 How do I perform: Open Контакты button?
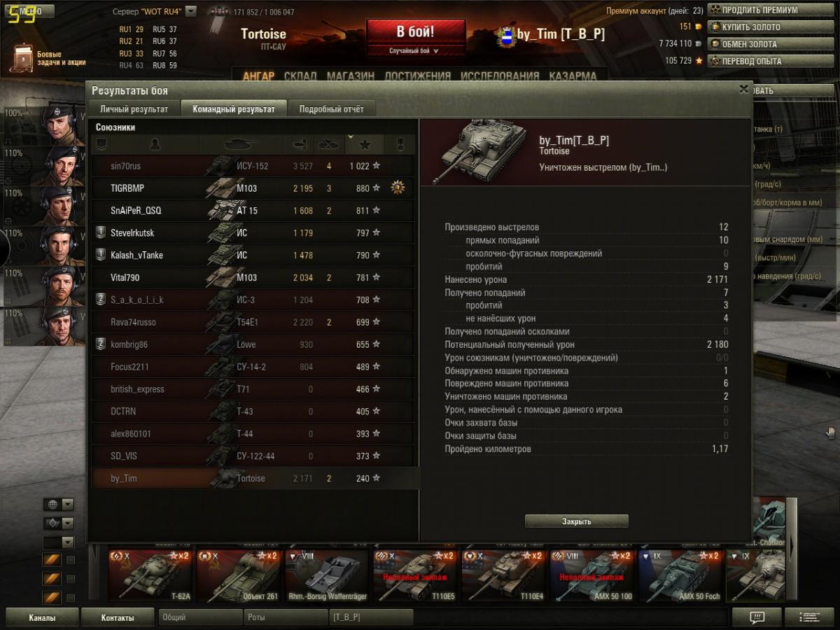pos(118,617)
